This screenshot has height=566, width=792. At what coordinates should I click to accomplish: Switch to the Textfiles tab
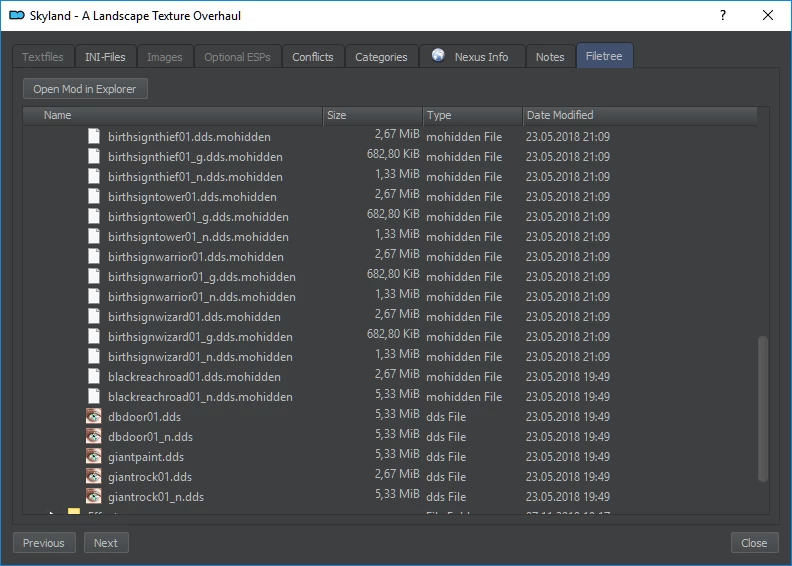pos(43,57)
